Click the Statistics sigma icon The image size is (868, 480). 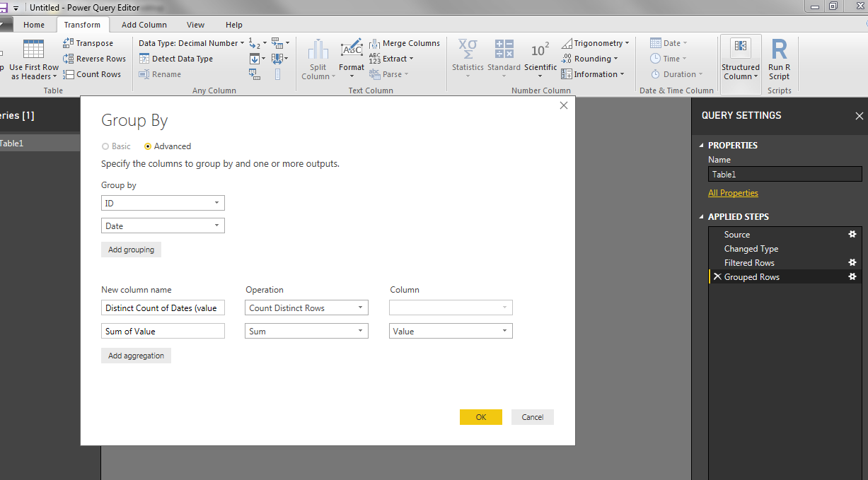pyautogui.click(x=468, y=49)
